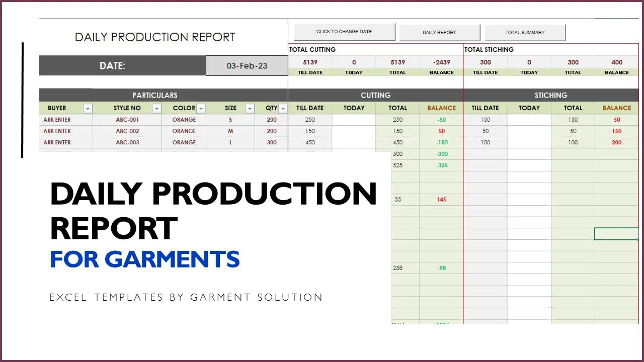Click the TOTAL CUTTING value 5139
The height and width of the screenshot is (362, 644).
[x=309, y=62]
